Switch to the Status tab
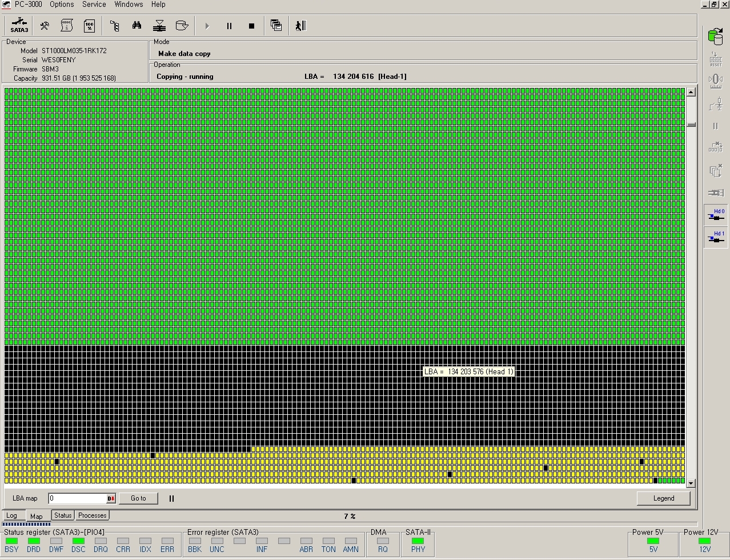This screenshot has width=730, height=560. pos(63,515)
